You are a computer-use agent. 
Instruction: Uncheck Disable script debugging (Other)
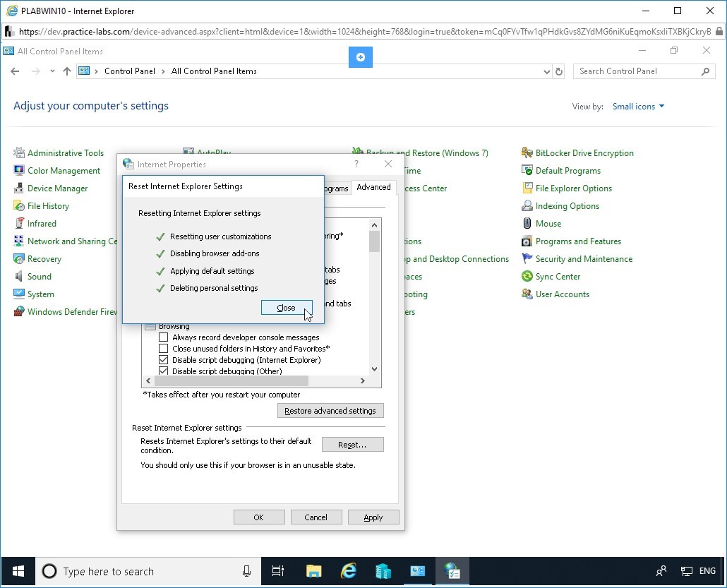point(163,371)
